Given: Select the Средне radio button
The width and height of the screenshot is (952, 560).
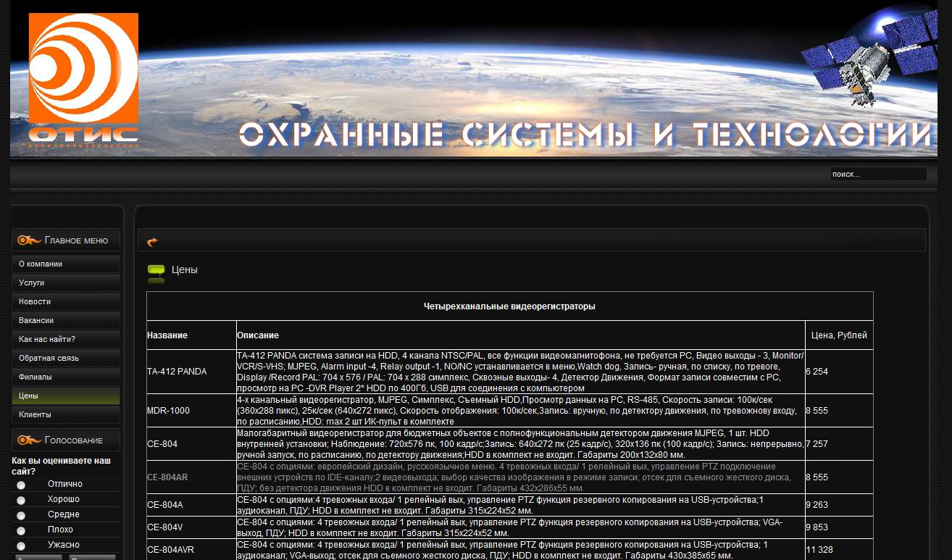Looking at the screenshot, I should pyautogui.click(x=21, y=515).
